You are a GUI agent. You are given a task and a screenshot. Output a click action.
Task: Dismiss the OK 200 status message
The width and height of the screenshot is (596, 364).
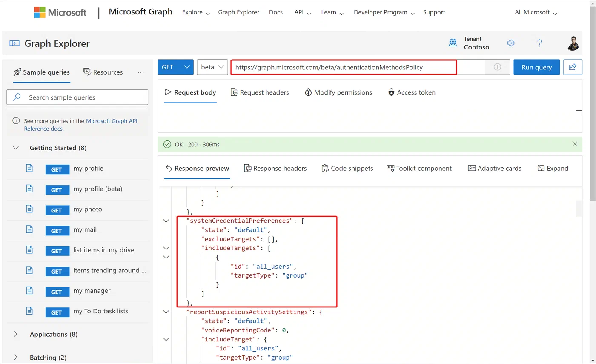pos(575,144)
